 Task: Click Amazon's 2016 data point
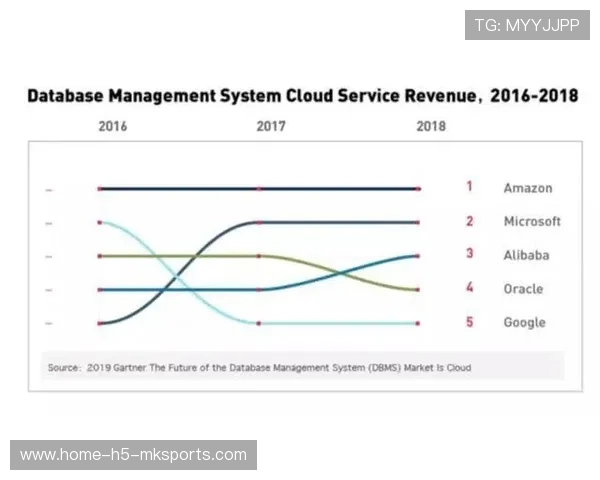tap(99, 188)
